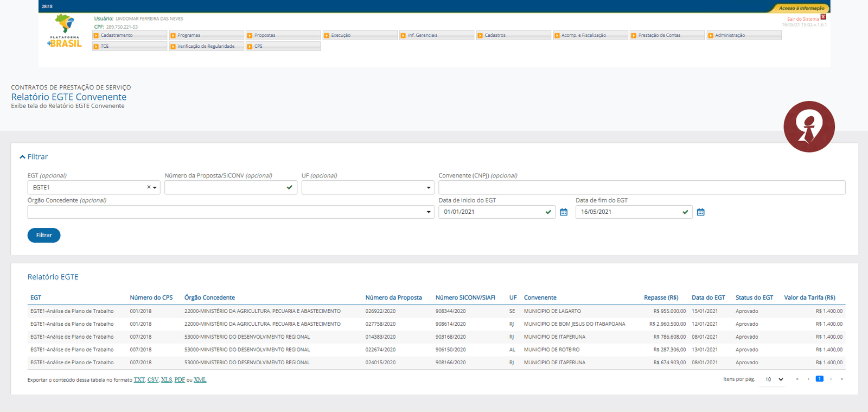
Task: Sort by Convenente column header
Action: click(x=540, y=297)
